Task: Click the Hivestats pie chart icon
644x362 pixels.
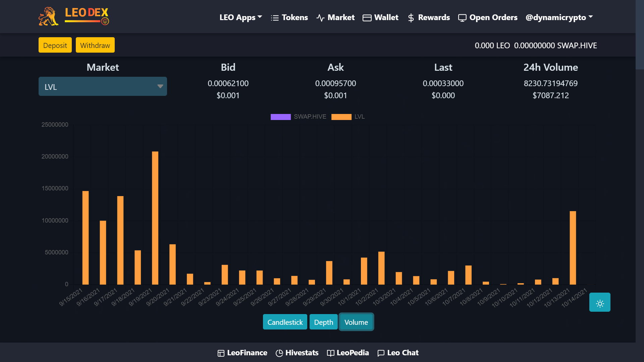Action: pyautogui.click(x=279, y=353)
